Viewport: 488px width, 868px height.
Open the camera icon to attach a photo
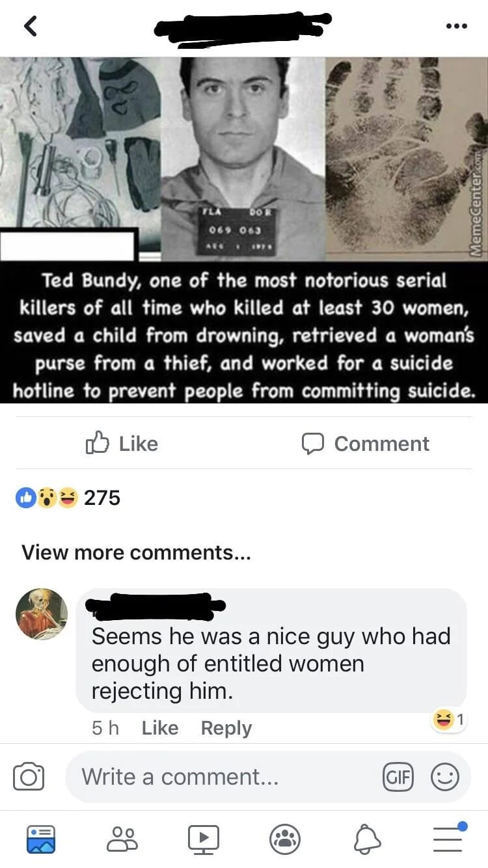pyautogui.click(x=29, y=778)
